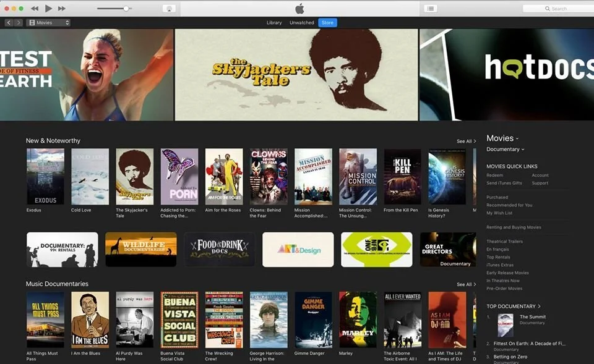Open the AirPlay output button

[169, 8]
